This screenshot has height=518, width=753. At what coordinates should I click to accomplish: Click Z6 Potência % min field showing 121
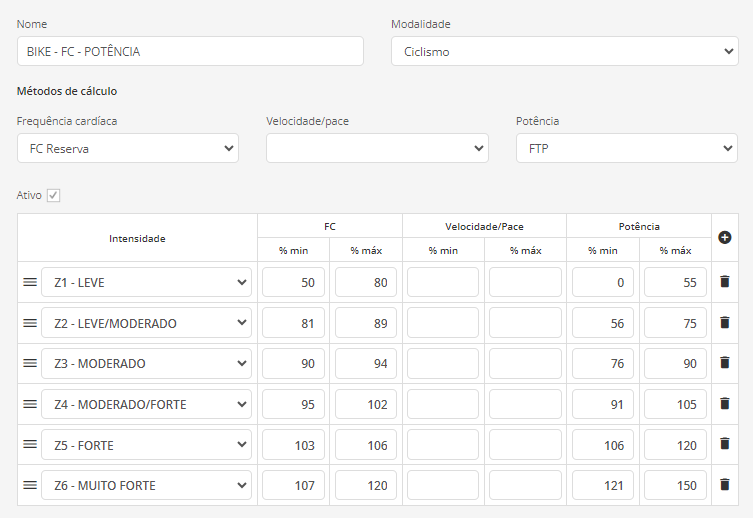click(x=603, y=485)
